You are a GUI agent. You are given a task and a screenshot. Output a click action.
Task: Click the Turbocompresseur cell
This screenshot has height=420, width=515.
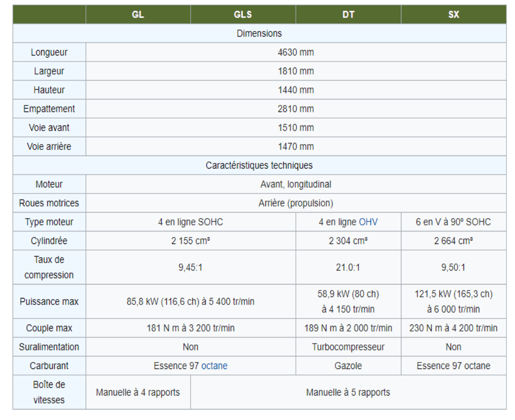pos(348,347)
